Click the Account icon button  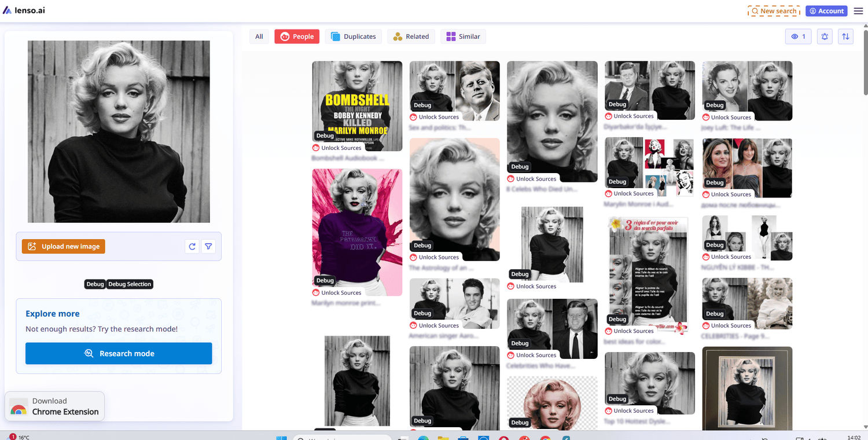[x=826, y=10]
